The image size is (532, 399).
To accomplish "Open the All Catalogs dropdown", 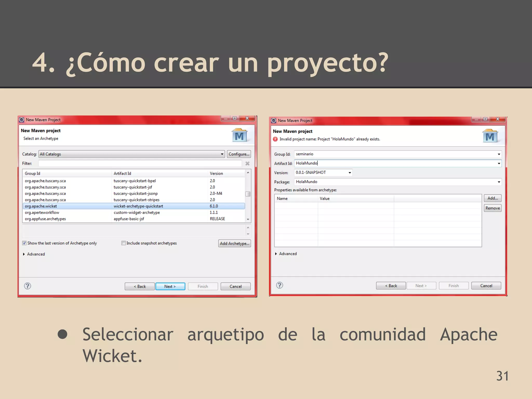I will (x=131, y=154).
